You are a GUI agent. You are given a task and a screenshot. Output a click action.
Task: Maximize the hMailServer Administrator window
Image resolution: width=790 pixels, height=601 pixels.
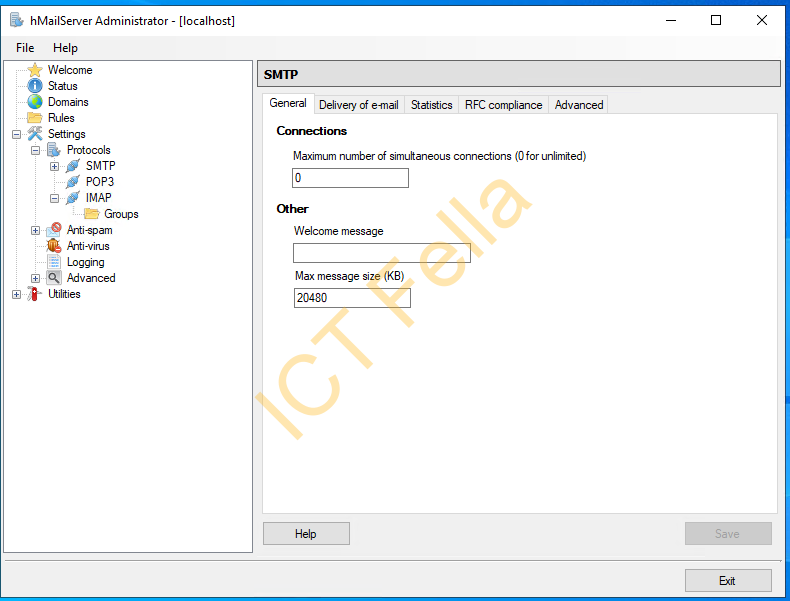[x=716, y=20]
